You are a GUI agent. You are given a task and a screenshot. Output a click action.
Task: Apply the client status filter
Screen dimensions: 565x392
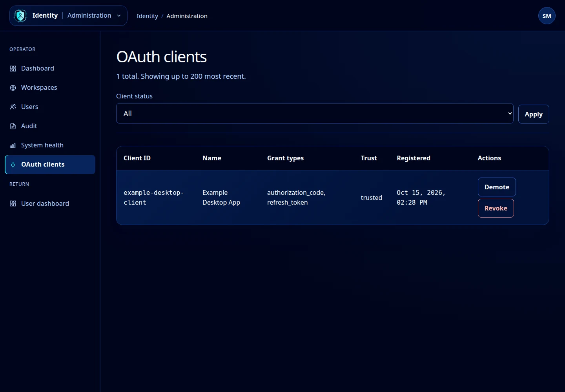(534, 114)
